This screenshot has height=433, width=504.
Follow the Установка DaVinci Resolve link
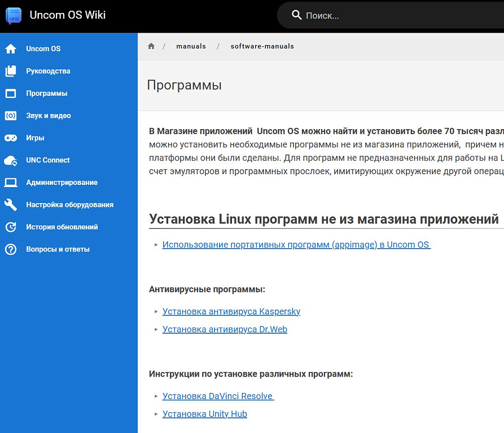(x=218, y=396)
